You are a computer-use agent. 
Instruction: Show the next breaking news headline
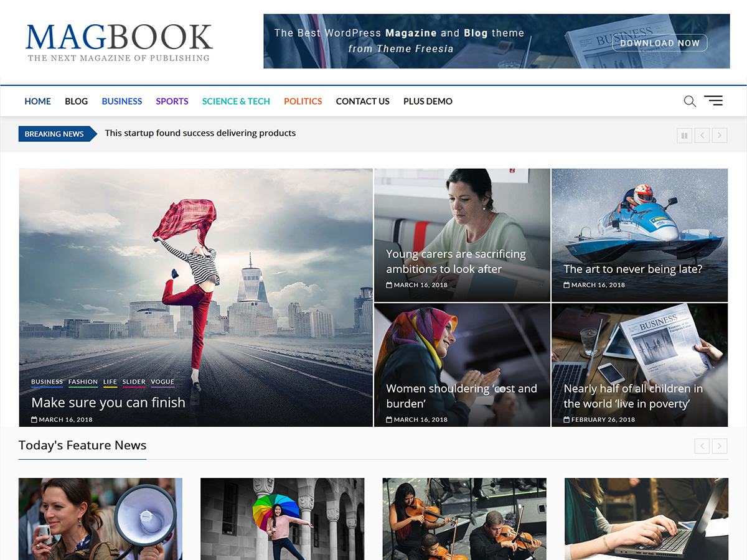[x=720, y=135]
